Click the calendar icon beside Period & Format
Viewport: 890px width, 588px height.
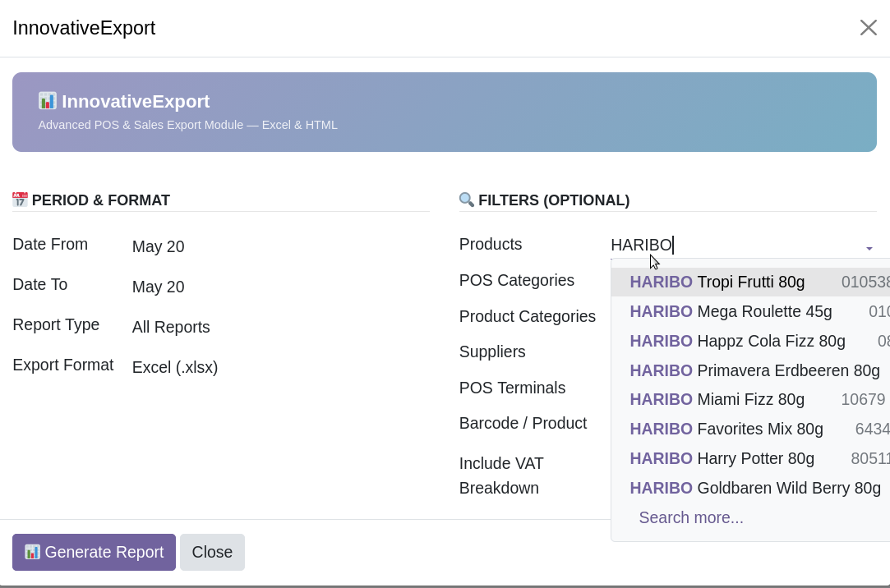[x=20, y=200]
